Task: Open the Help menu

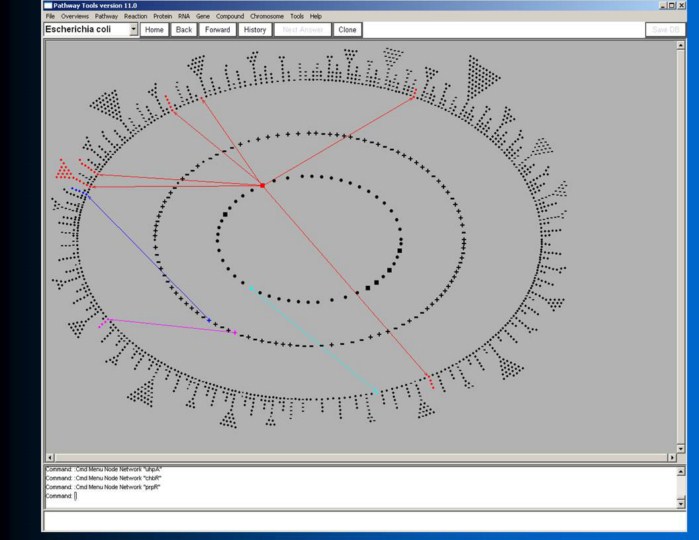Action: [316, 17]
